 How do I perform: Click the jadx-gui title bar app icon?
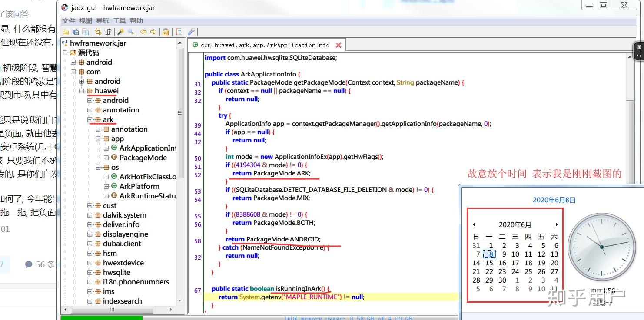[x=65, y=7]
